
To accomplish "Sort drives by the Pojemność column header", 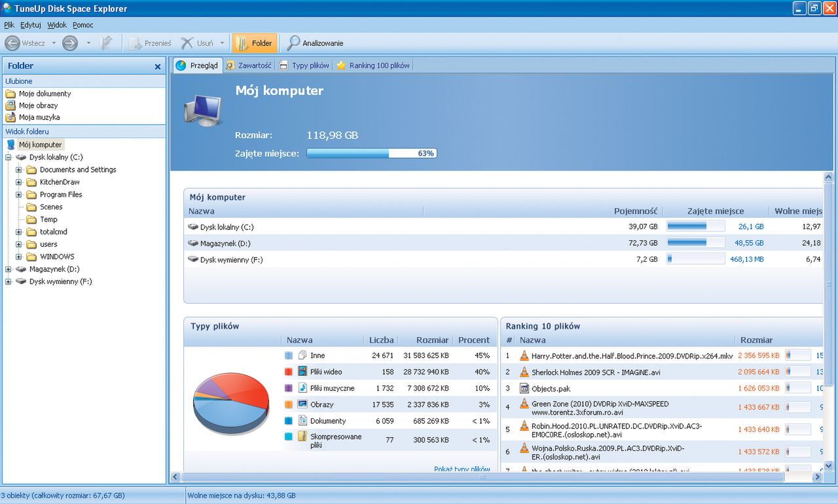I will tap(636, 211).
